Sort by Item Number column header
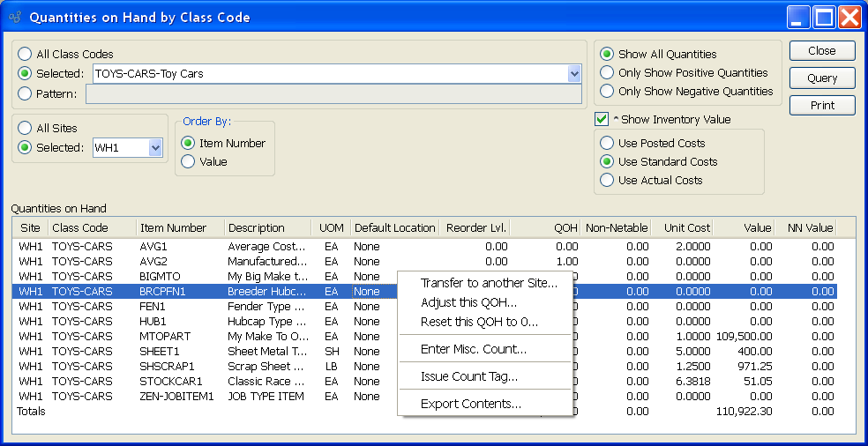The image size is (868, 446). point(173,227)
